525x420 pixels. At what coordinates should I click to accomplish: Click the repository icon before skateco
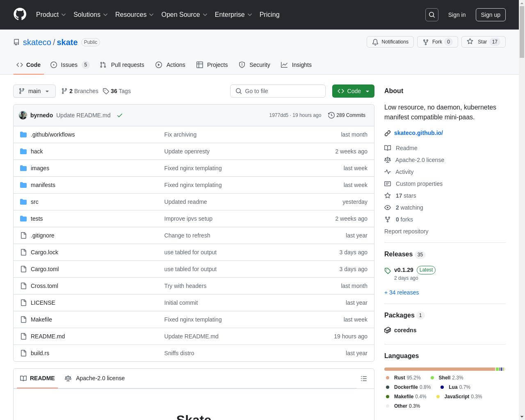pos(16,42)
